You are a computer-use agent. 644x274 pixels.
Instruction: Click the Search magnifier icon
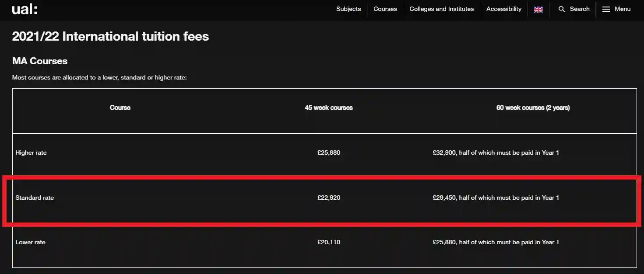pos(562,9)
